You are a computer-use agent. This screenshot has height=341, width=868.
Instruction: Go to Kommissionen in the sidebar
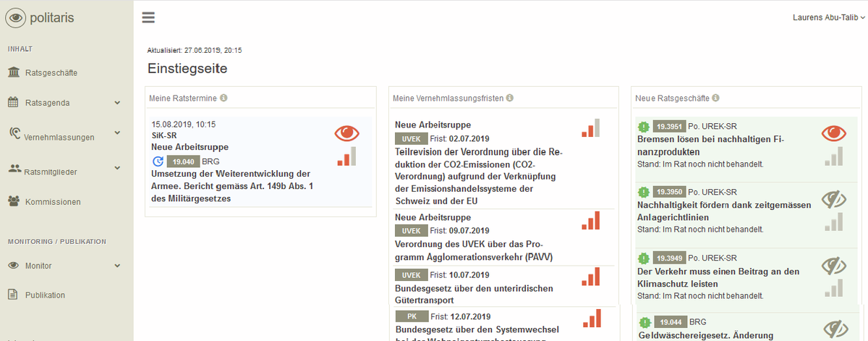click(x=53, y=202)
